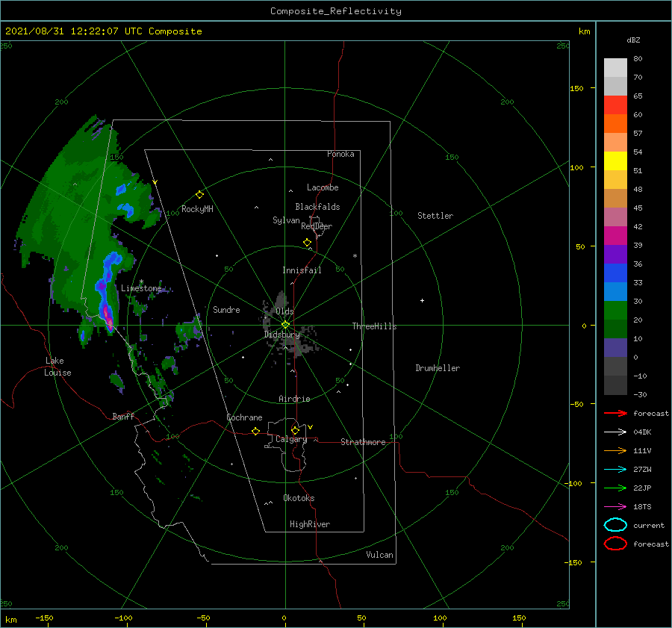Click the Didsbury town label

[x=281, y=335]
